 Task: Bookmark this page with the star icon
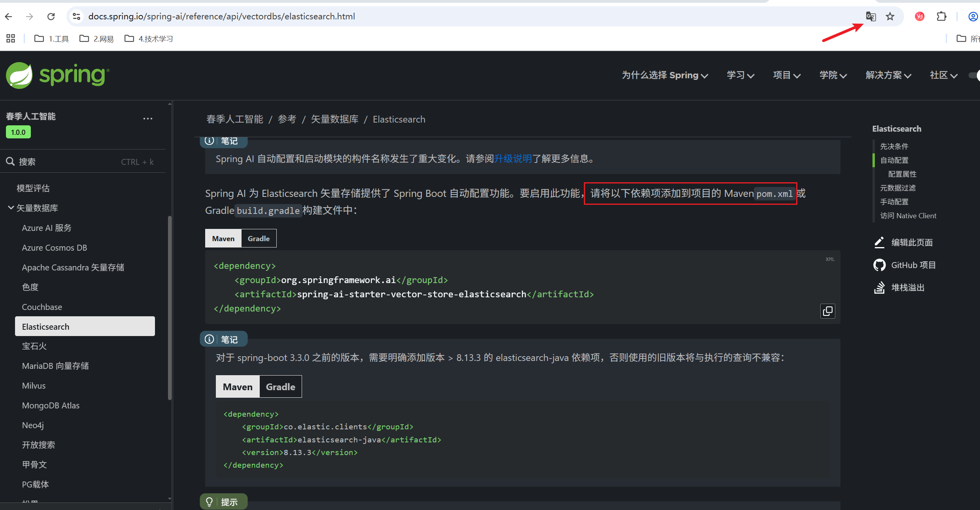(890, 16)
